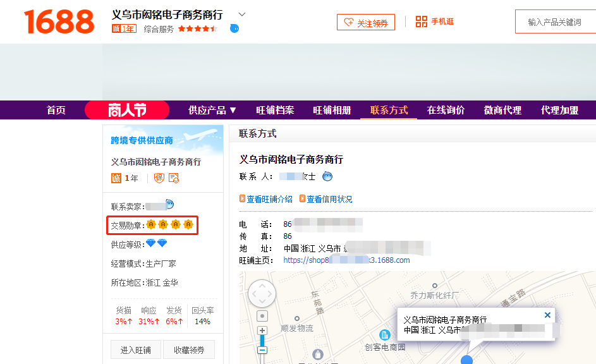
Task: Click the 货描 3% stat
Action: click(x=124, y=316)
